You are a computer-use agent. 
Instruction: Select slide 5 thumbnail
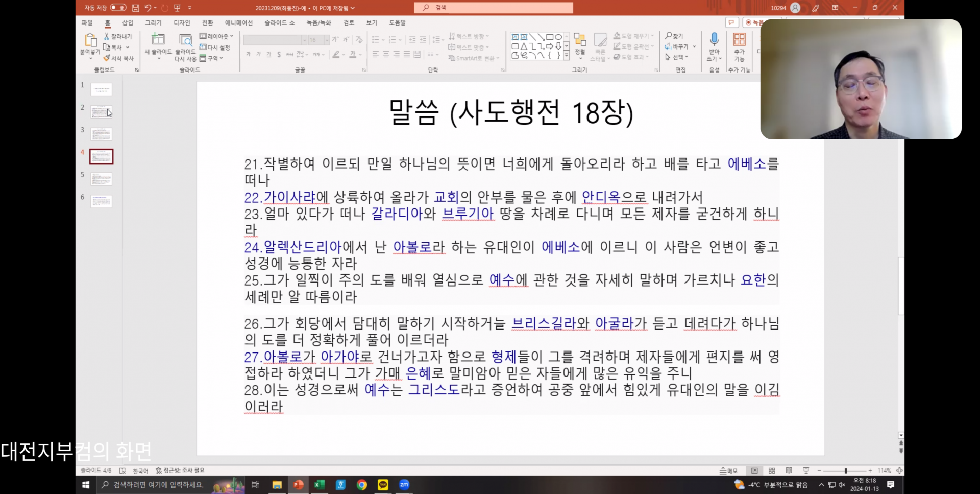coord(101,179)
